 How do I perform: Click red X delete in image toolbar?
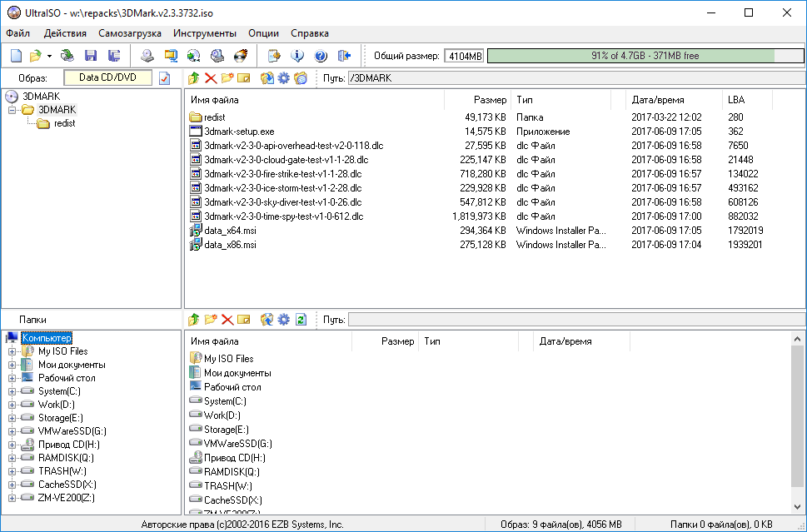[x=211, y=78]
